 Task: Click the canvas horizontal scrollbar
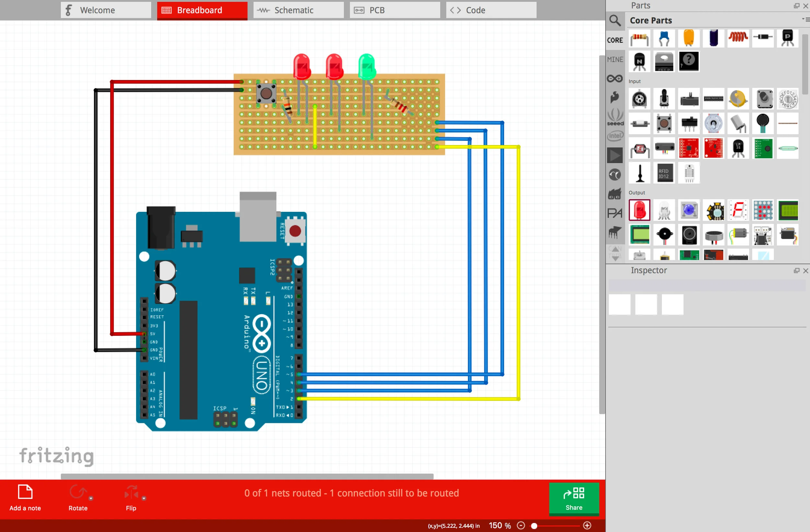[x=247, y=476]
